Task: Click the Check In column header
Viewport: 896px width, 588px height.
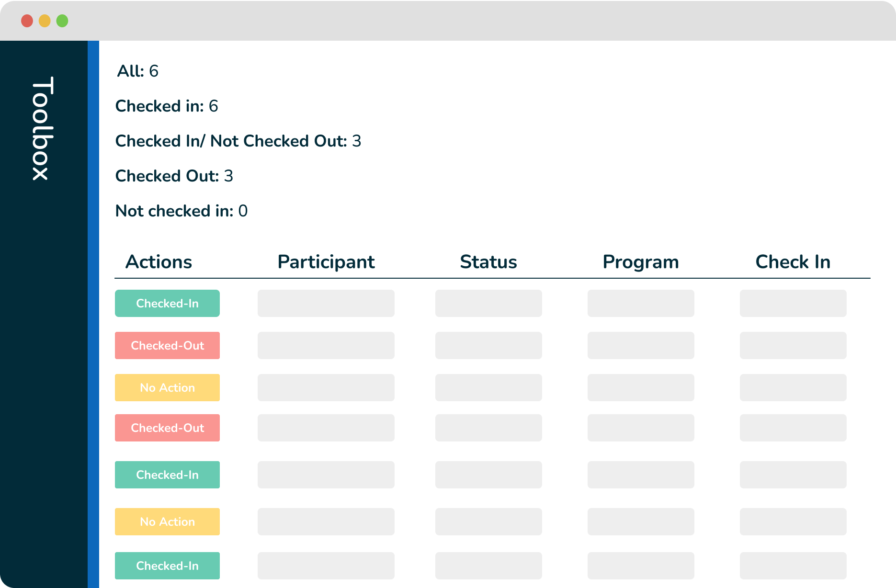Action: tap(793, 261)
